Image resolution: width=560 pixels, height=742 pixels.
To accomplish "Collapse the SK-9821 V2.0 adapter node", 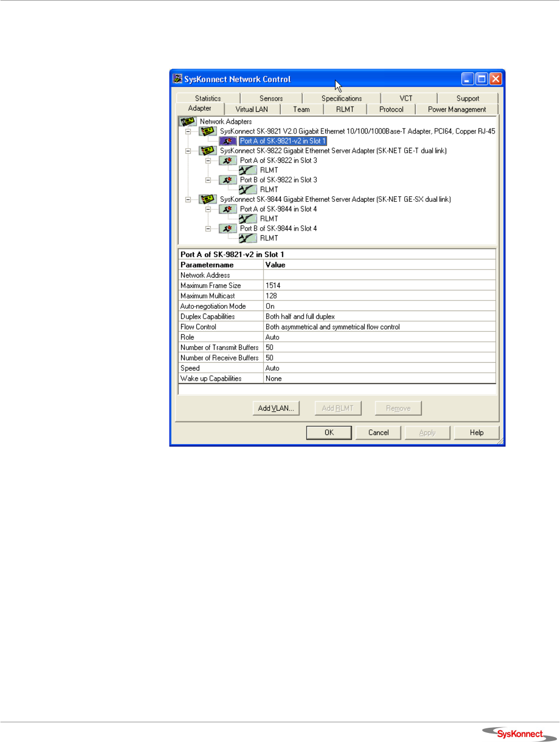I will (188, 132).
